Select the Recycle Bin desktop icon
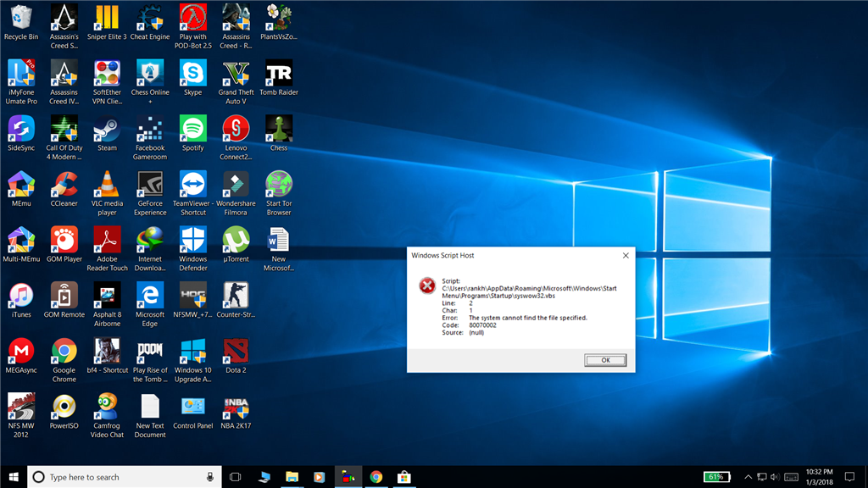 click(21, 23)
